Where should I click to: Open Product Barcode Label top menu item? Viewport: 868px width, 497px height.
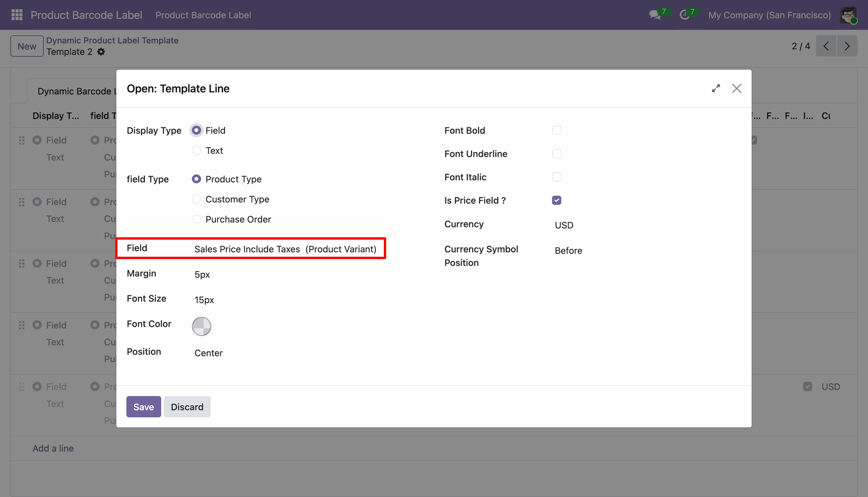coord(203,15)
